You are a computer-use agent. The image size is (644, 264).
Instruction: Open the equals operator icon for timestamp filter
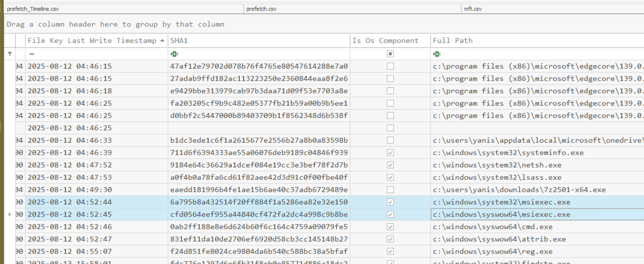pyautogui.click(x=31, y=54)
